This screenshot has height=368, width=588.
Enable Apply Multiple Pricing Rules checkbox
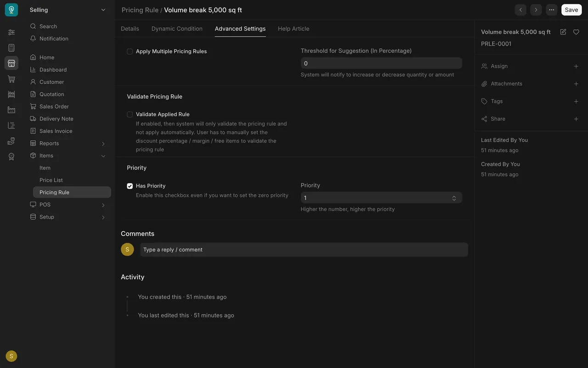(x=130, y=52)
